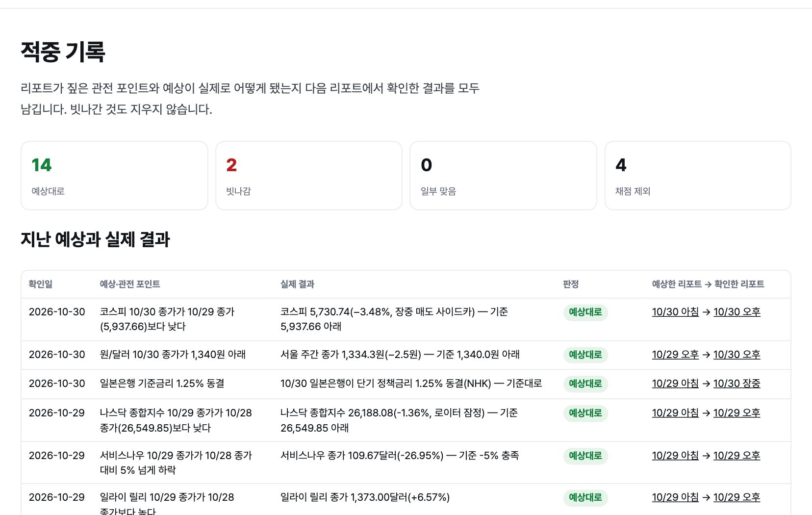Open the 10/29 아침 link in the 일라이 릴리 row

675,497
